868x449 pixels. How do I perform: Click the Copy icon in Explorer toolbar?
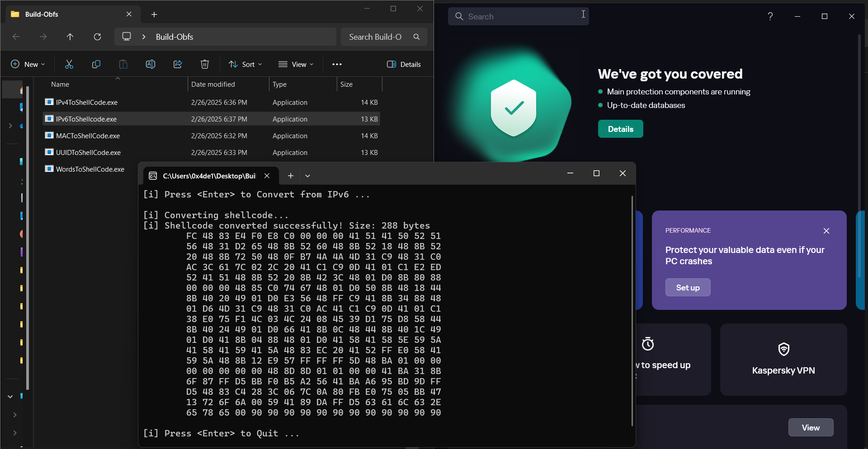[x=96, y=64]
